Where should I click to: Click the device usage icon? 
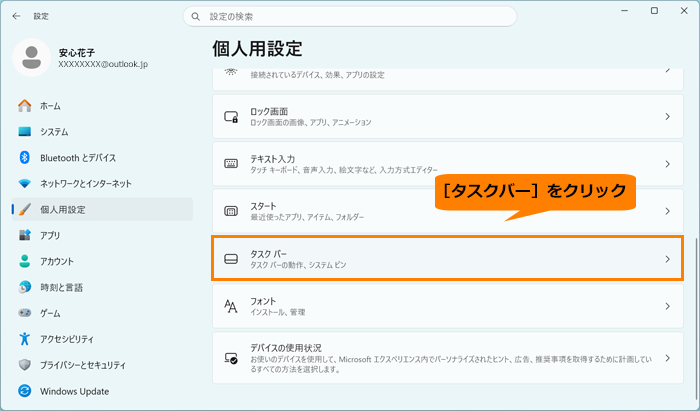231,358
